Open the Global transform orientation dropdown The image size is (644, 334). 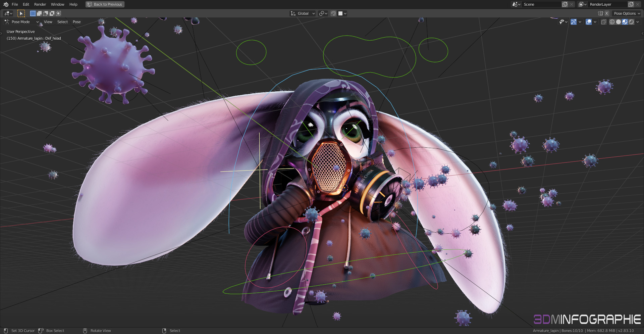coord(303,13)
